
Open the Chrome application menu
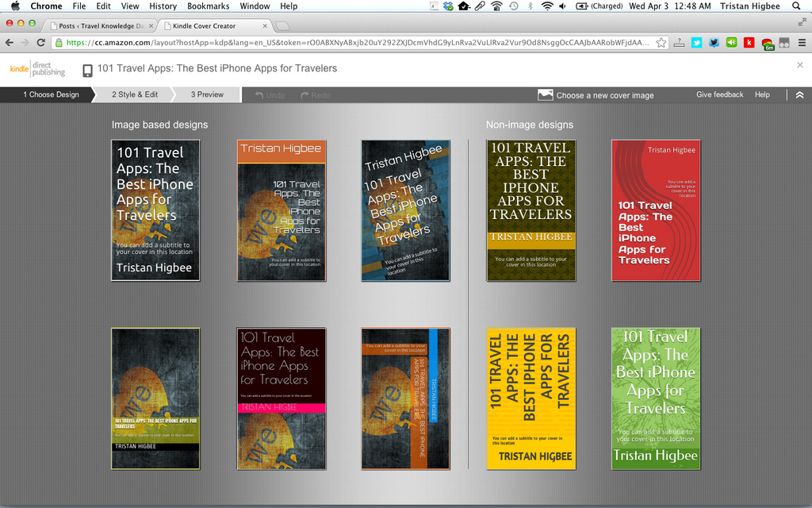(x=46, y=6)
